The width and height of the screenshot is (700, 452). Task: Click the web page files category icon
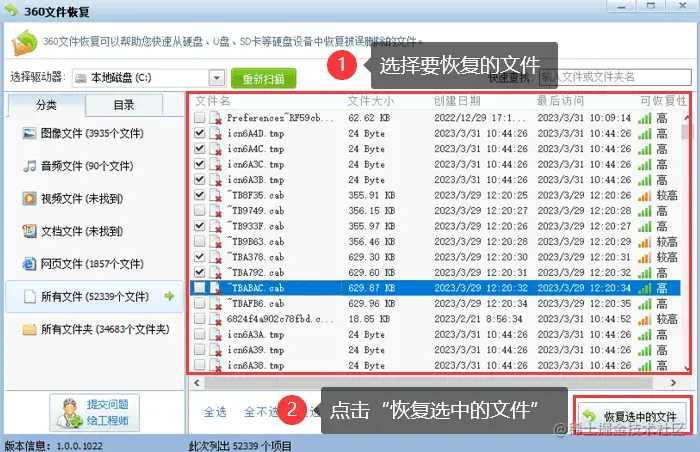29,264
